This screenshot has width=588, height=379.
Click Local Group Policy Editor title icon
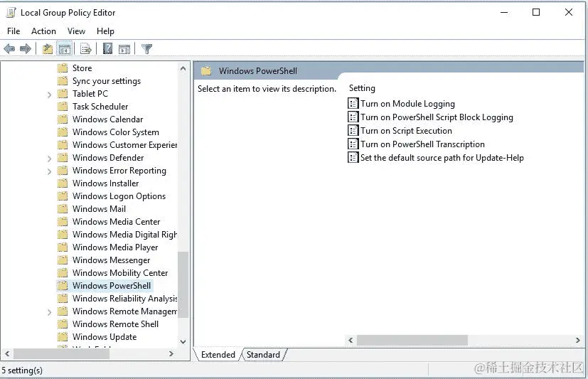click(11, 12)
